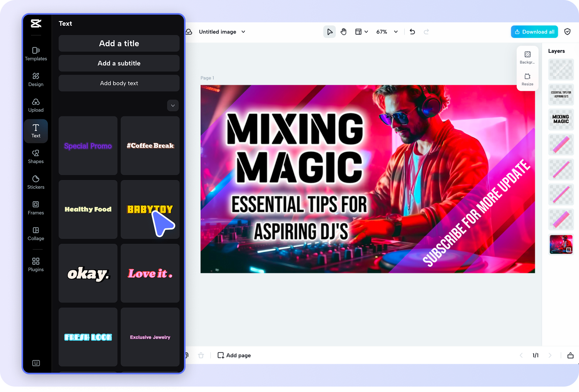Choose the #Coffee Break text preset
This screenshot has height=392, width=579.
click(x=150, y=146)
